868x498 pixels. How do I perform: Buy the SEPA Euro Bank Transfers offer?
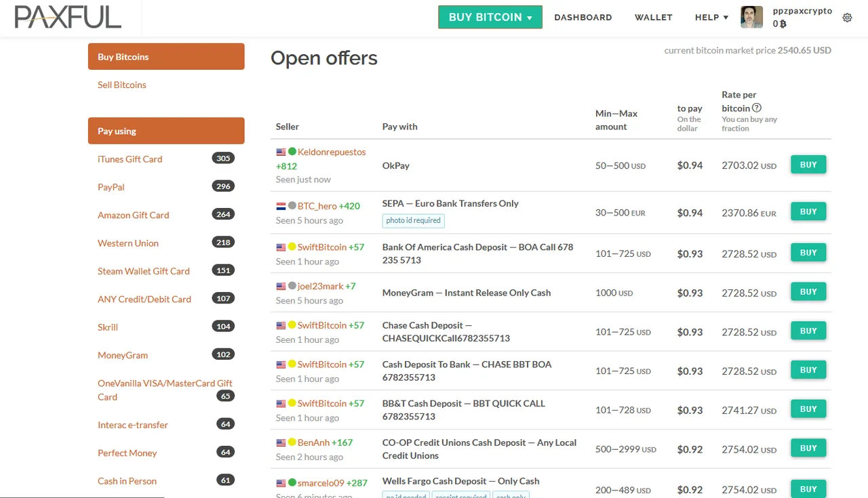pos(808,212)
